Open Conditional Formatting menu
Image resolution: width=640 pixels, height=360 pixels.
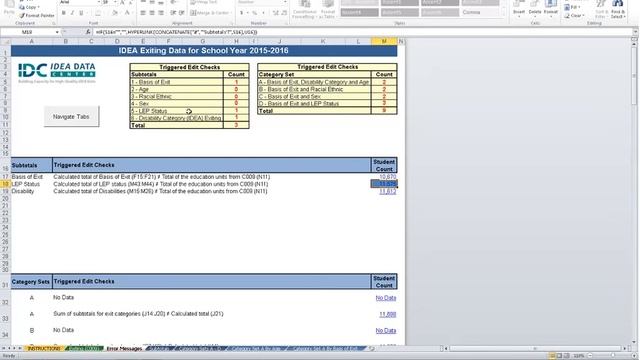point(304,10)
